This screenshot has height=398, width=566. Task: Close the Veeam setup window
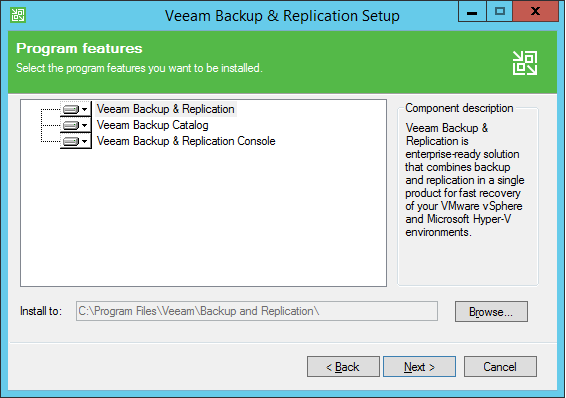(535, 12)
